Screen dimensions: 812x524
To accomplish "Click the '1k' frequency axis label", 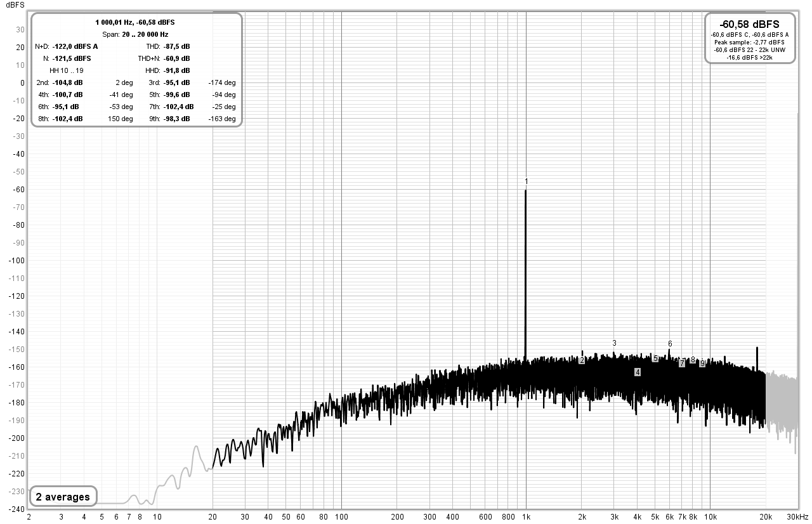I will (x=526, y=517).
